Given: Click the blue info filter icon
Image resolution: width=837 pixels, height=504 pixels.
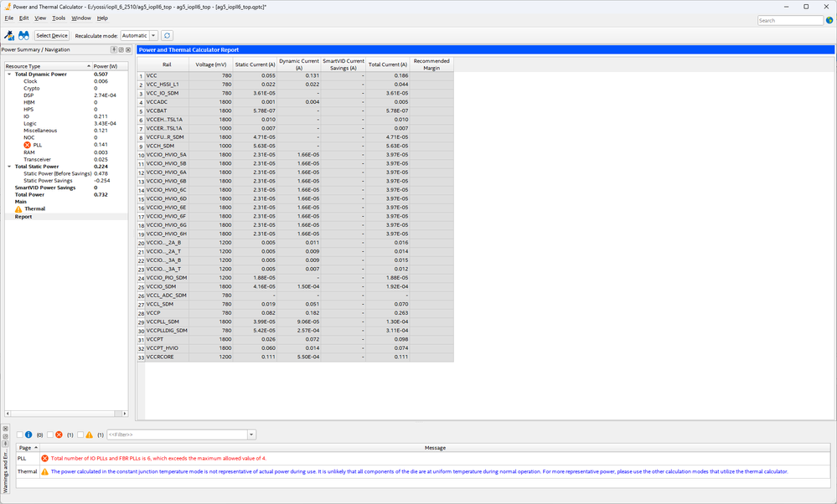Looking at the screenshot, I should tap(28, 435).
